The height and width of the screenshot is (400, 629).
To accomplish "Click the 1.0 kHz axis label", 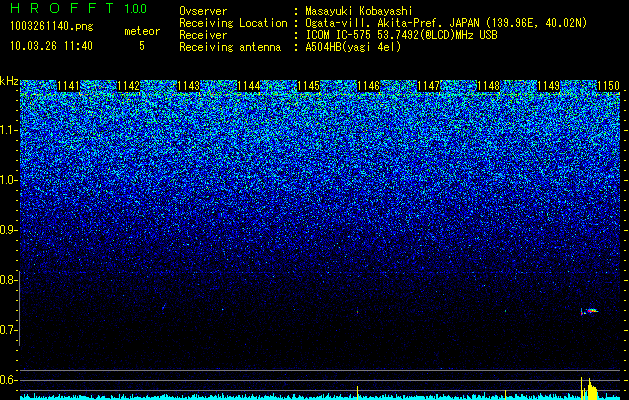I will 8,180.
